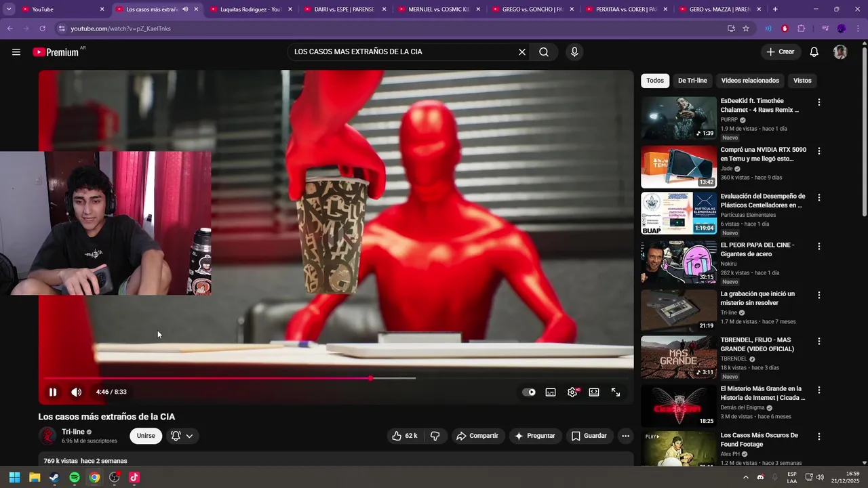Open the Tri-line channel name link
This screenshot has height=488, width=868.
[73, 432]
